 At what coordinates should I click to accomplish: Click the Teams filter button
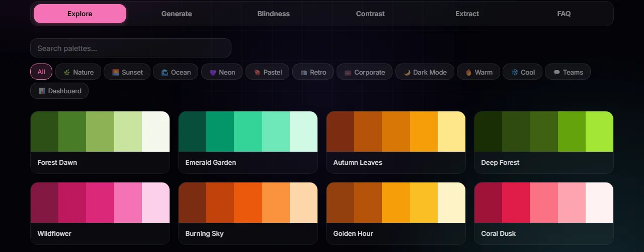(x=568, y=72)
